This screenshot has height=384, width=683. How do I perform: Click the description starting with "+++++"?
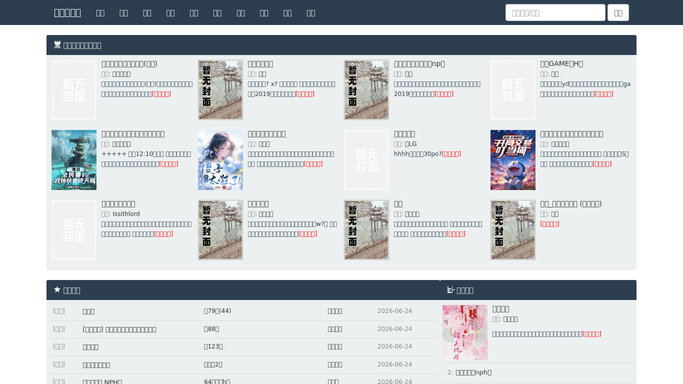[x=146, y=159]
